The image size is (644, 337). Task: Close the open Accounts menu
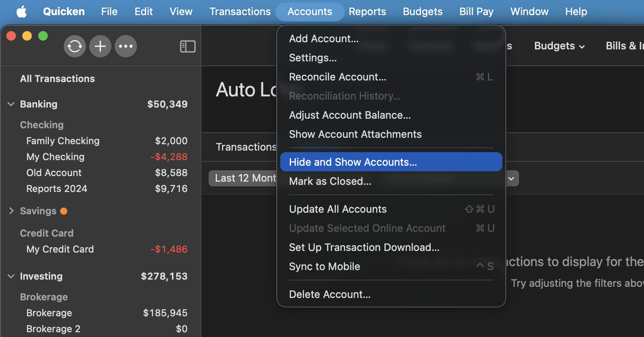310,12
